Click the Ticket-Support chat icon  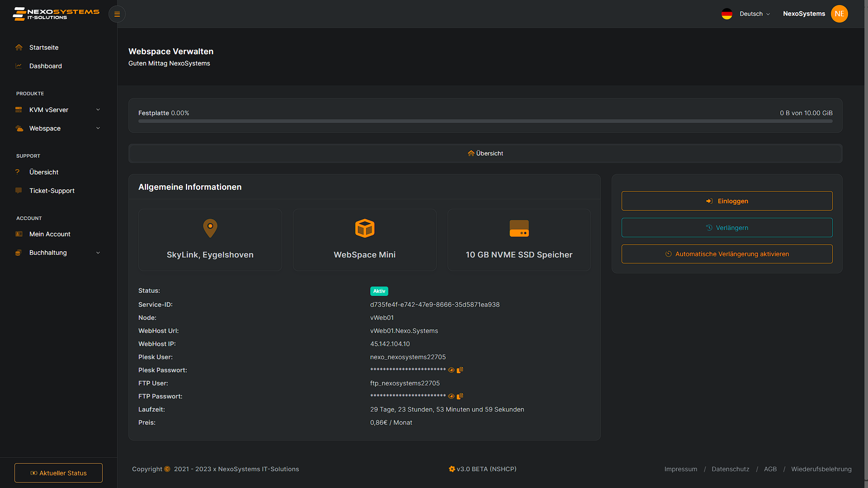(19, 191)
